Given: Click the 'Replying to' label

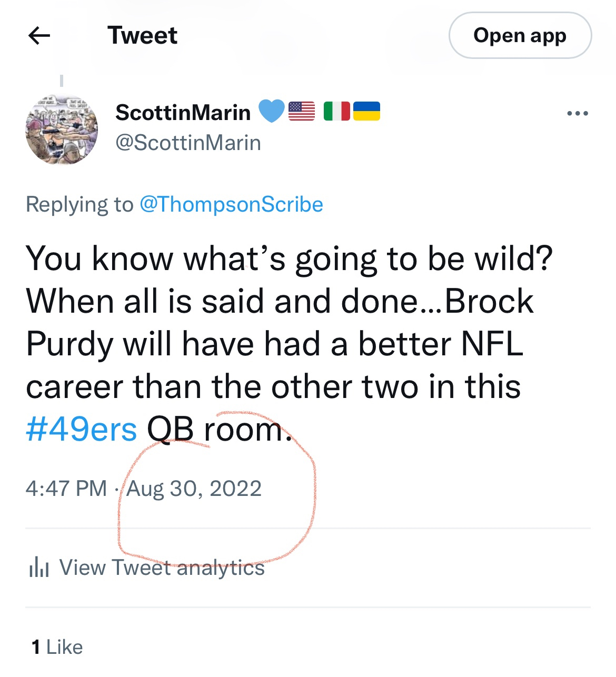Looking at the screenshot, I should click(80, 204).
